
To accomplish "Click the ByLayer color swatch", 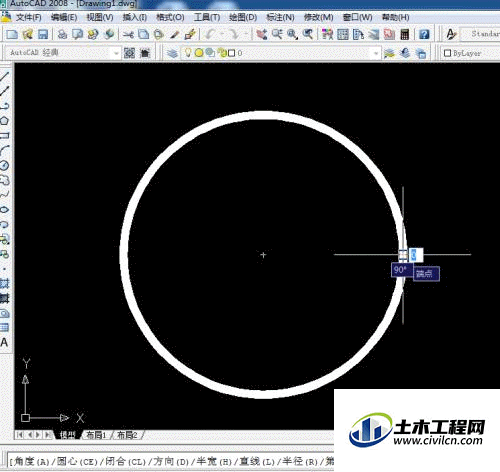I will click(447, 53).
